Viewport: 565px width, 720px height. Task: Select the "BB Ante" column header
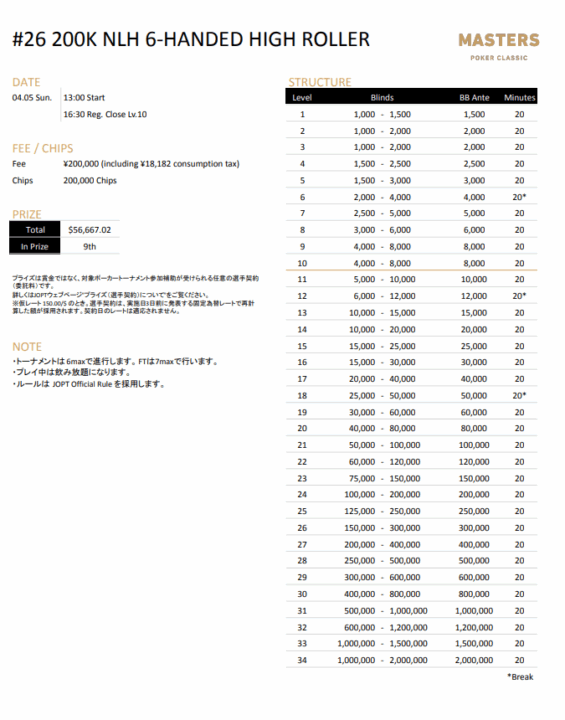coord(475,98)
